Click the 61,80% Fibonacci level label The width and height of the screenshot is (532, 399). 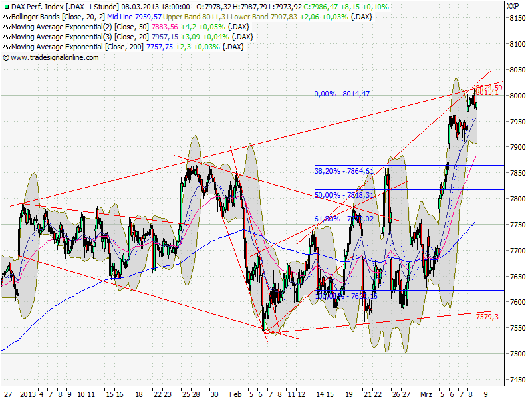pos(344,219)
